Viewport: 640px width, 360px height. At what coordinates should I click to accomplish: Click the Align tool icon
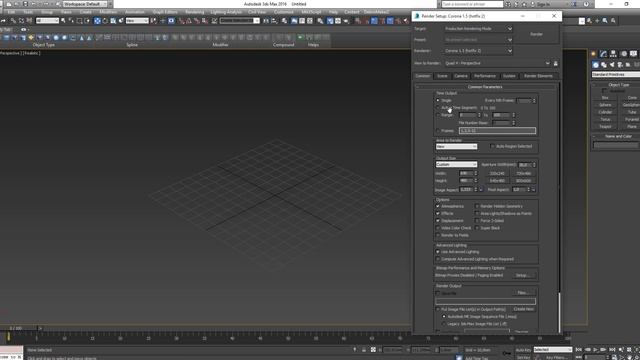pos(274,20)
